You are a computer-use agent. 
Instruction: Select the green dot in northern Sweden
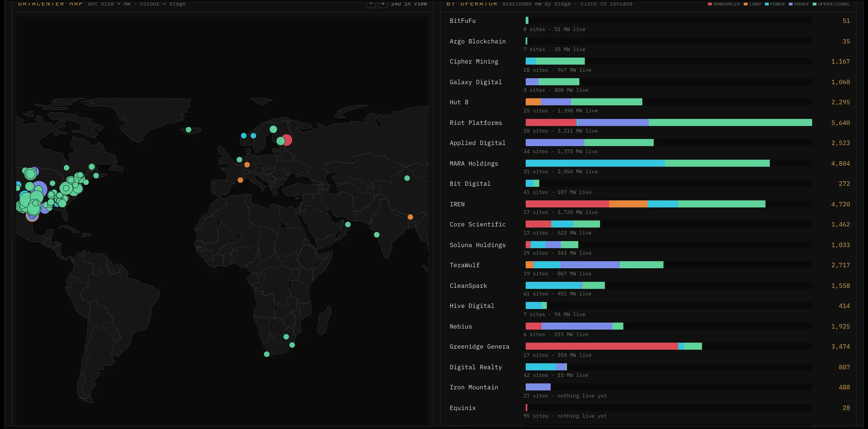273,129
